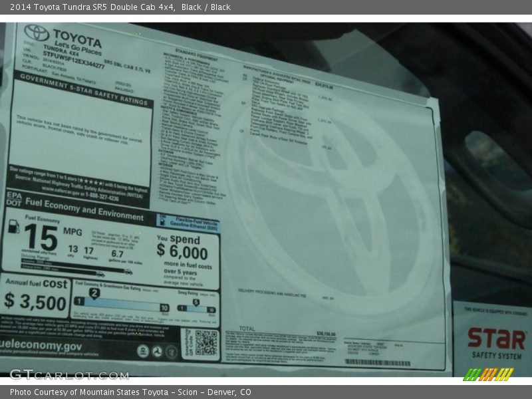Image resolution: width=532 pixels, height=399 pixels.
Task: Click the QR code on the sticker
Action: 206,342
